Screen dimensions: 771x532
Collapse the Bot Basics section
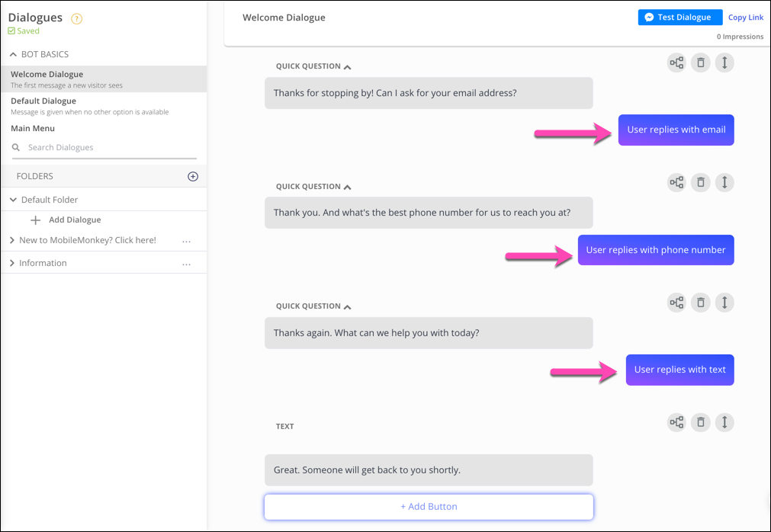[13, 55]
